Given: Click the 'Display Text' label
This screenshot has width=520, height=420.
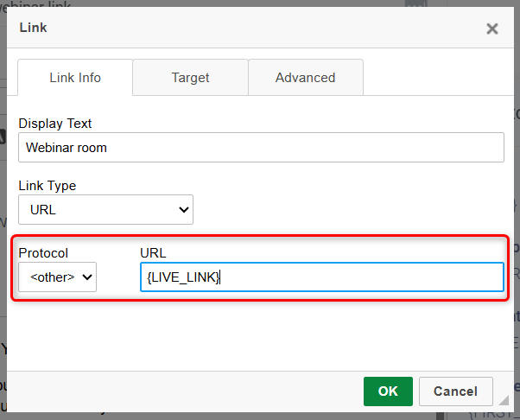Looking at the screenshot, I should 55,124.
